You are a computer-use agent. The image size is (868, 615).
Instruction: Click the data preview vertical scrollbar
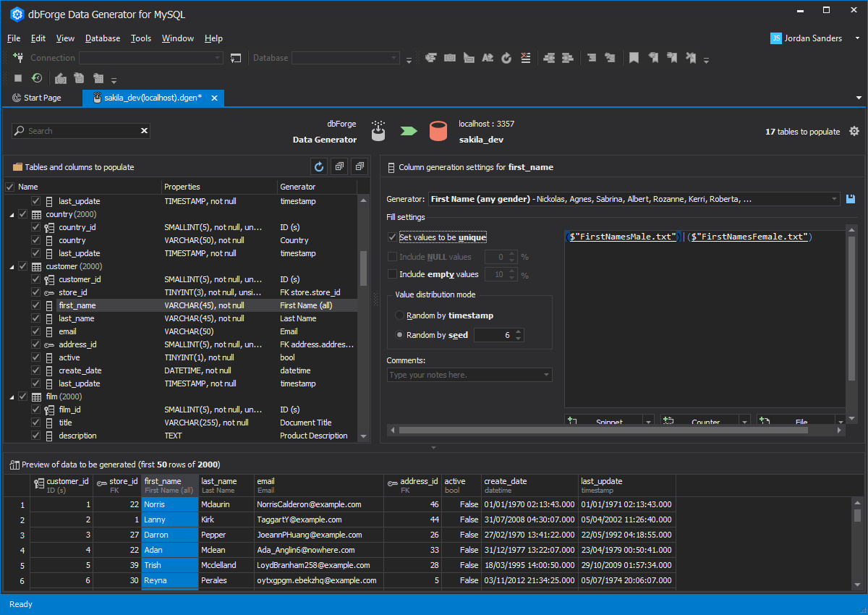(x=857, y=514)
